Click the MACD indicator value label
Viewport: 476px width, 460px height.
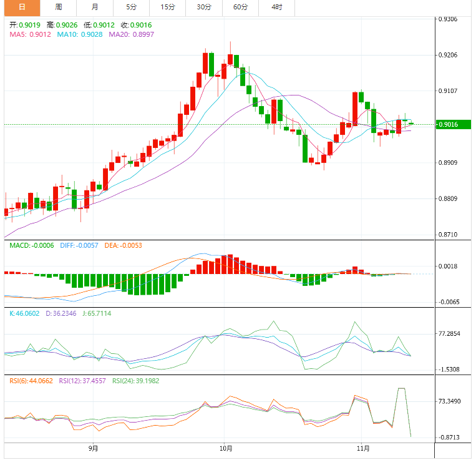tap(32, 245)
